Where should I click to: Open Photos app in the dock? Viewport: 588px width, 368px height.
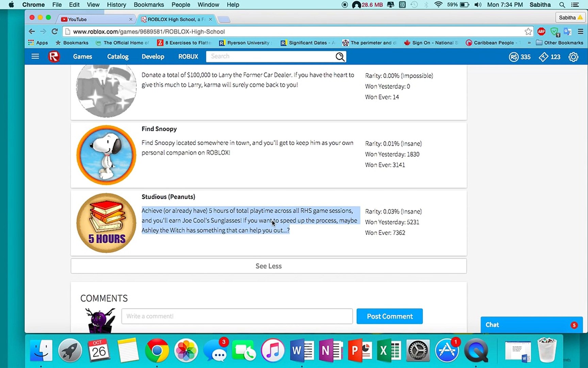point(186,350)
